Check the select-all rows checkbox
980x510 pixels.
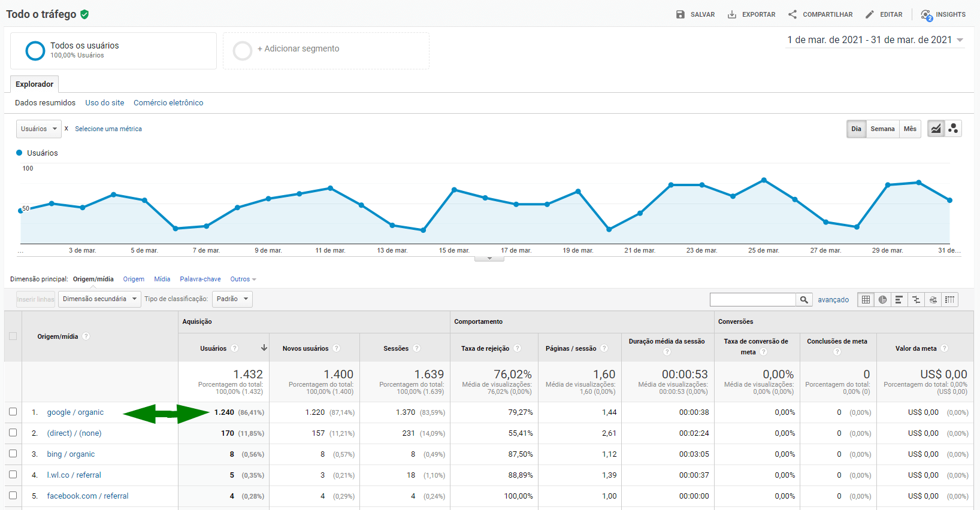point(13,336)
